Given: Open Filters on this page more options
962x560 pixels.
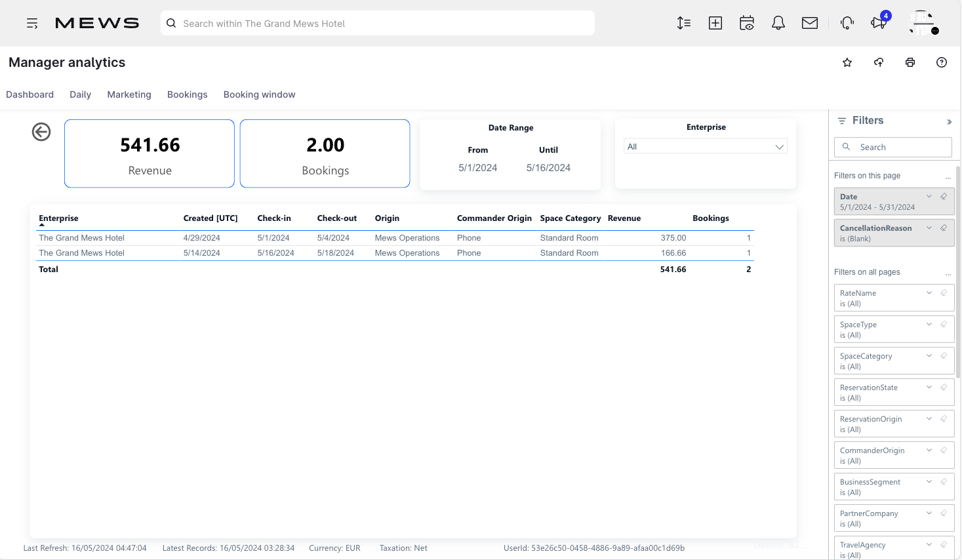Looking at the screenshot, I should click(x=948, y=177).
